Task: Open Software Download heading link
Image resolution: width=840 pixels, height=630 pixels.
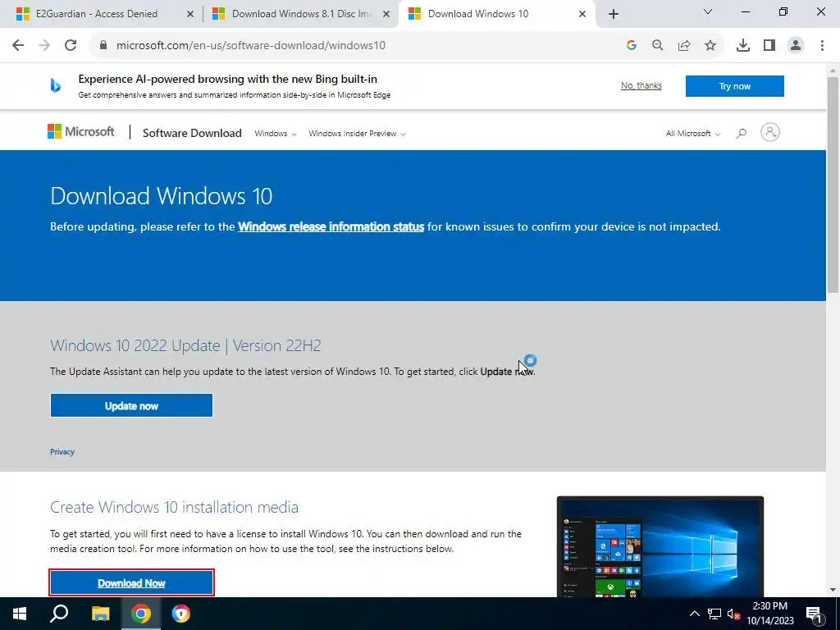Action: pos(192,133)
